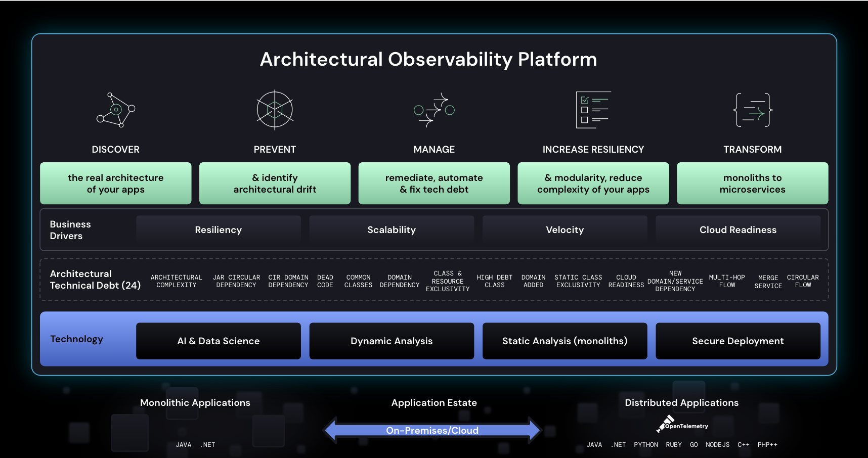Click PYTHON language label

click(646, 445)
